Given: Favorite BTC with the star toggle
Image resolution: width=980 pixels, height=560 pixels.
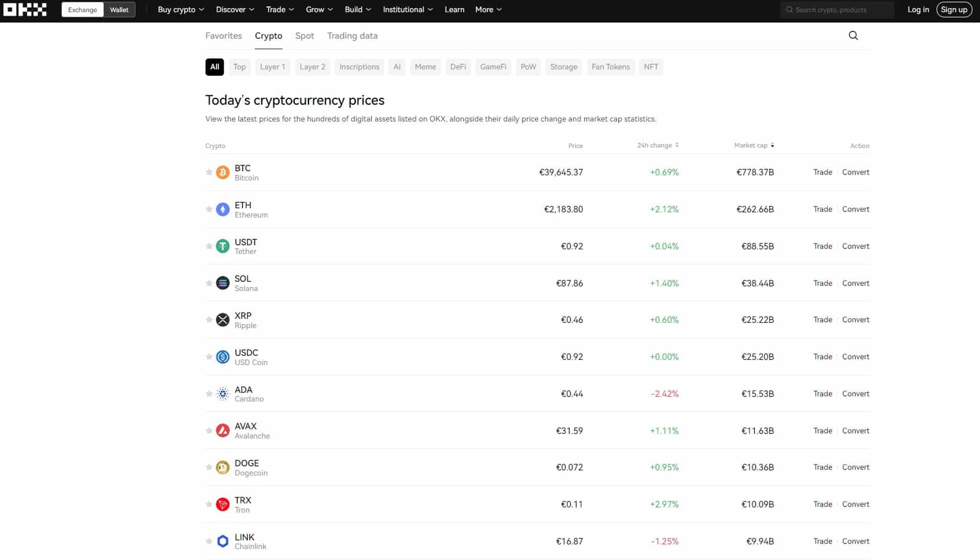Looking at the screenshot, I should coord(209,172).
